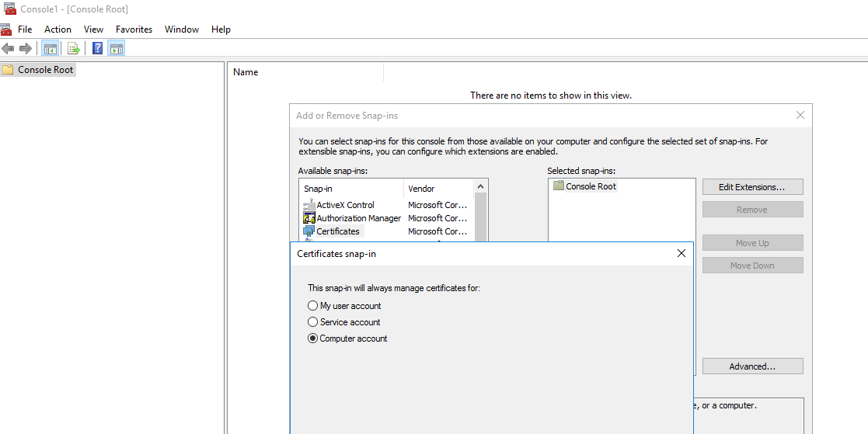
Task: Click the Move Down button
Action: tap(752, 266)
